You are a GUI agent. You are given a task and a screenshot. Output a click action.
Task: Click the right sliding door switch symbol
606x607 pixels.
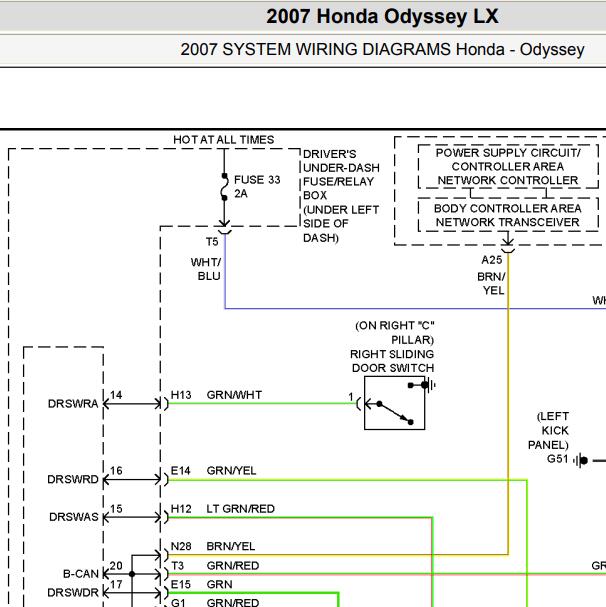(x=395, y=403)
